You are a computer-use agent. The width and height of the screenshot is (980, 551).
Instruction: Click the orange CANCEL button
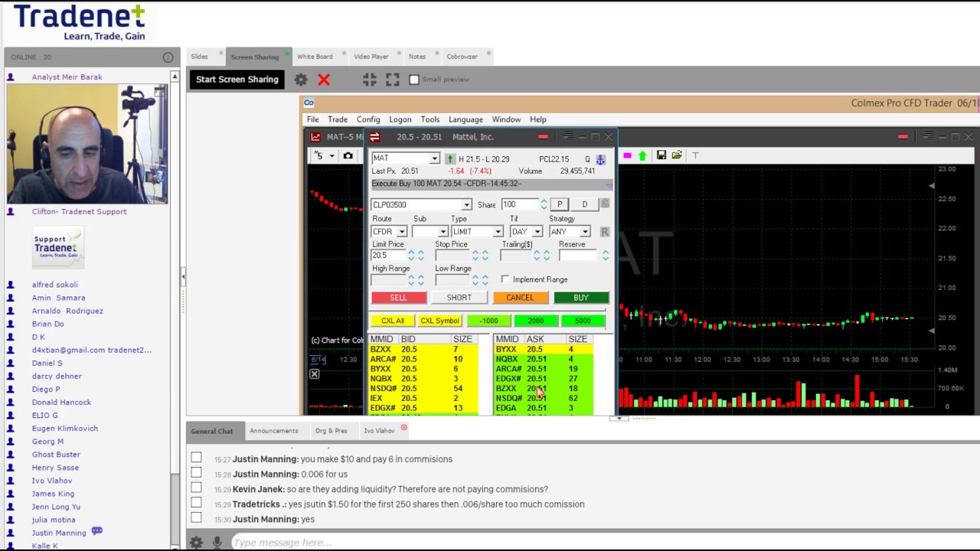(x=520, y=298)
